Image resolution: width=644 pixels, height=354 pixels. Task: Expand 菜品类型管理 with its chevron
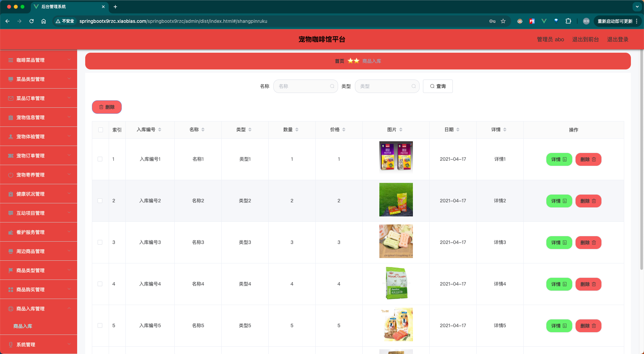click(69, 79)
